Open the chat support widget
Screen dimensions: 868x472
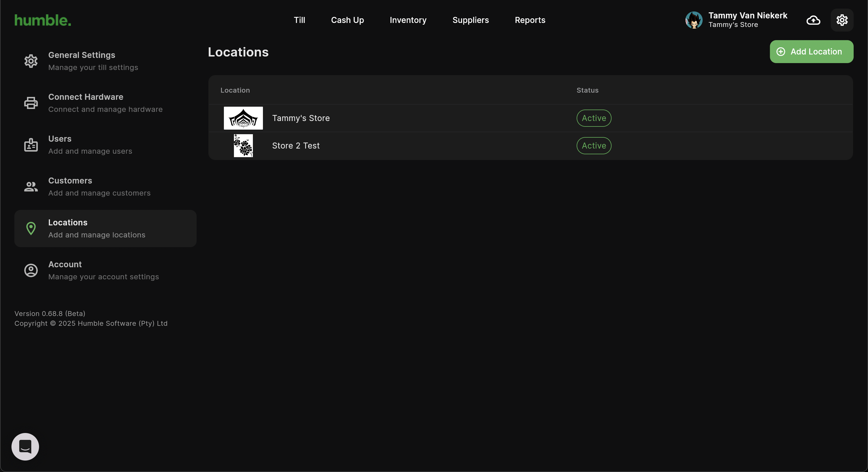[25, 446]
